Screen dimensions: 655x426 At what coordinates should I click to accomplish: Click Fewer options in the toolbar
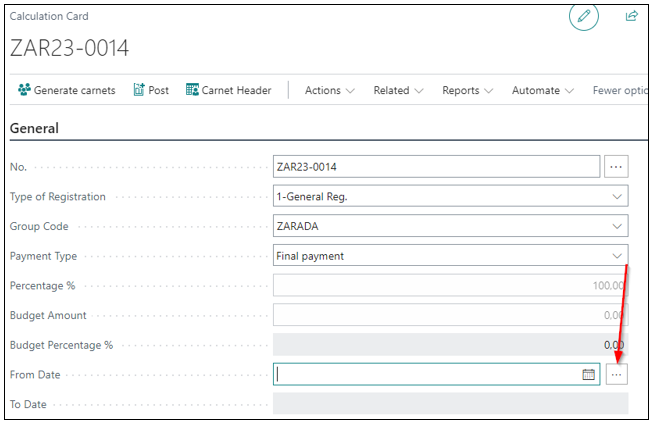click(x=618, y=90)
